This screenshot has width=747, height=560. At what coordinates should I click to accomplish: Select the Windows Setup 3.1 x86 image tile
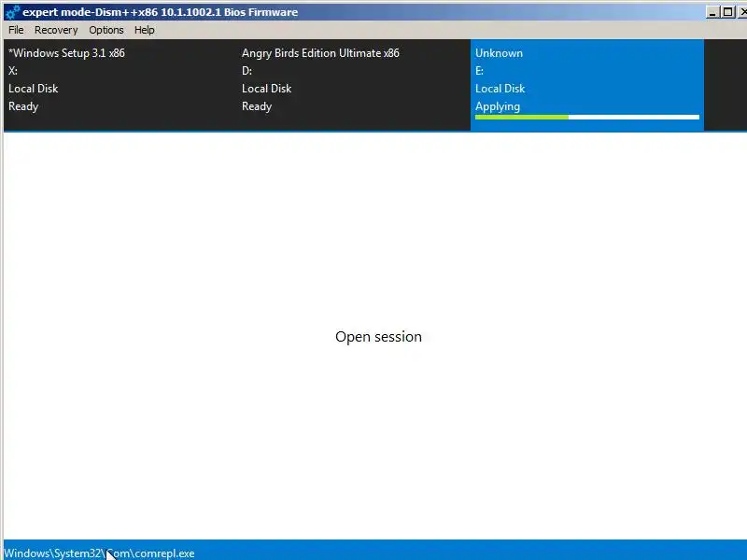click(120, 84)
